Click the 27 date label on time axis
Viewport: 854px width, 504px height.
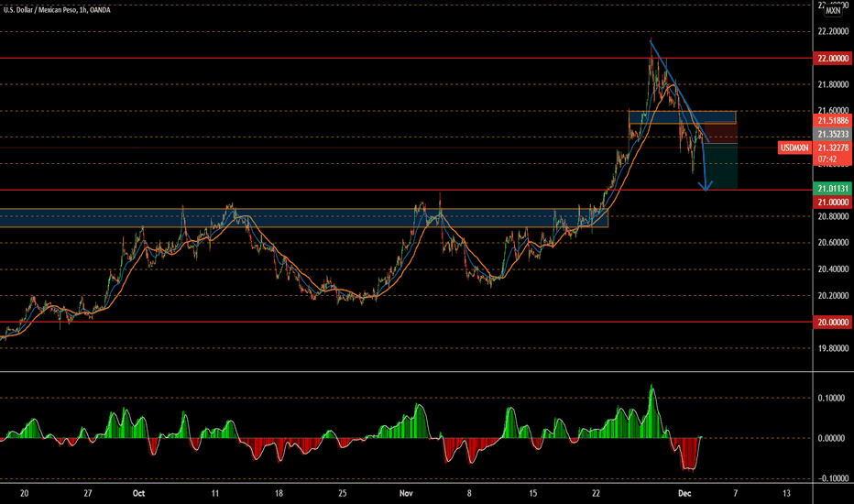click(x=88, y=493)
